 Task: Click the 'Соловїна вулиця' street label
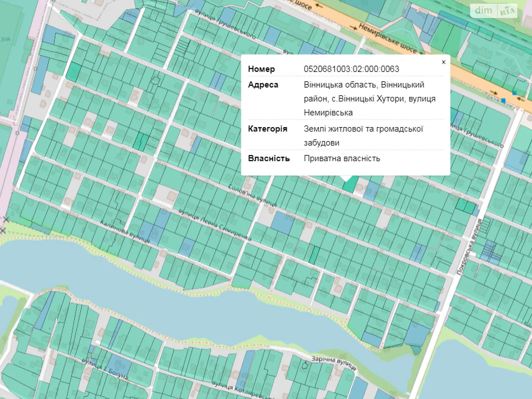click(253, 196)
